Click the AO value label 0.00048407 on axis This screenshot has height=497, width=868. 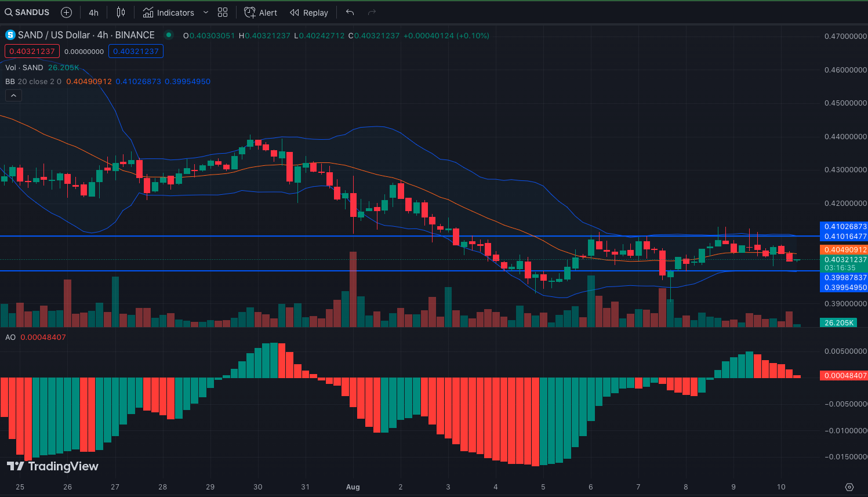coord(845,375)
